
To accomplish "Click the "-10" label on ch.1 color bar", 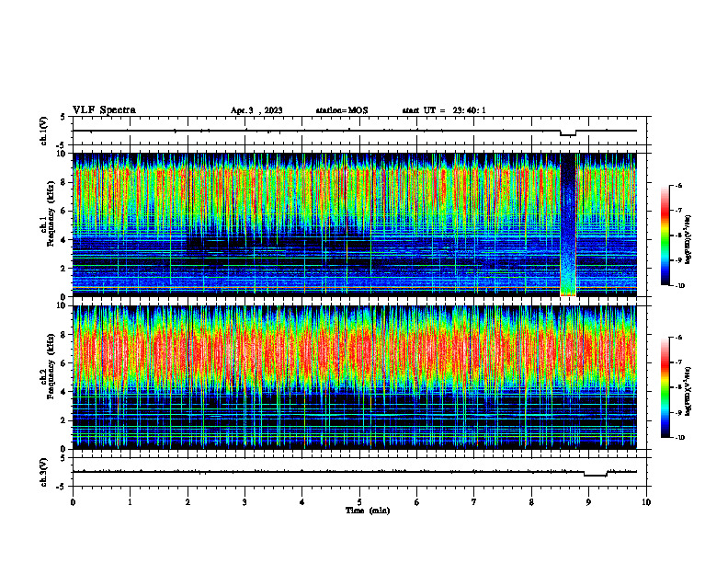I will point(678,285).
